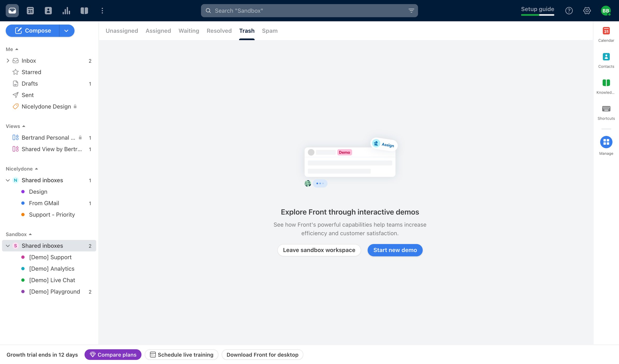
Task: Select the From GMail inbox
Action: pyautogui.click(x=49, y=203)
